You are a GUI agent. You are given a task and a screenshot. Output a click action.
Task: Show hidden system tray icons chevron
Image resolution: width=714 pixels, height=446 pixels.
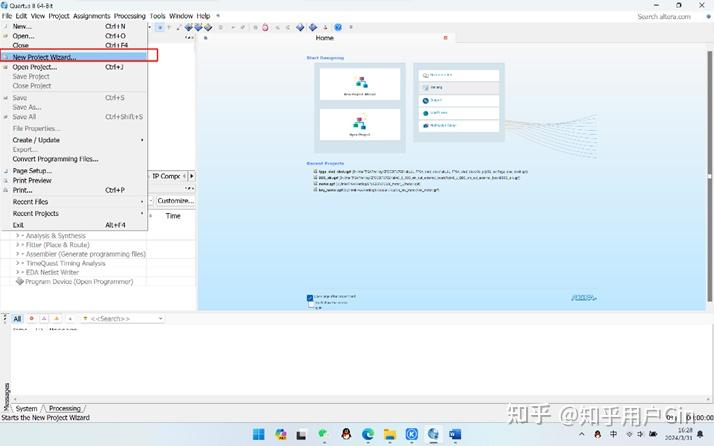point(581,434)
